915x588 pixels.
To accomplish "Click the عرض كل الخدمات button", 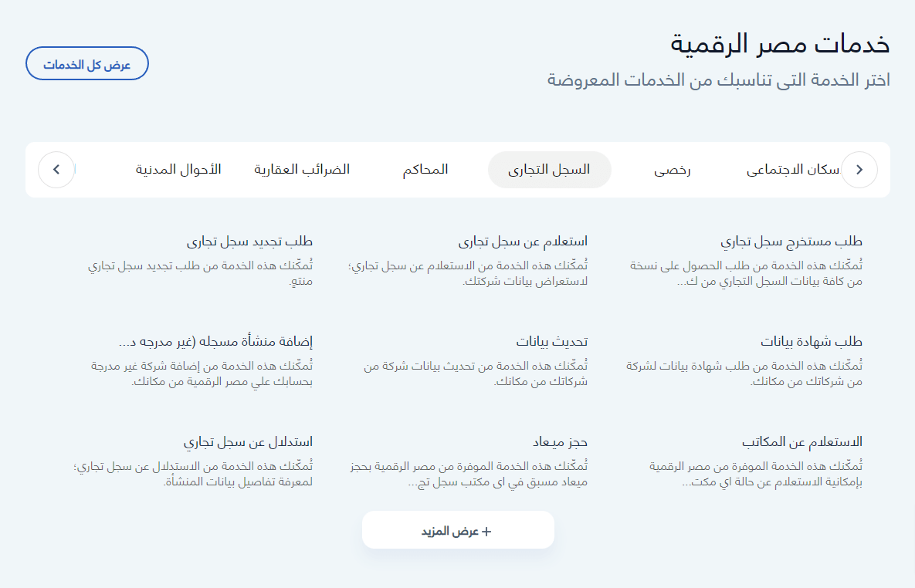I will (x=87, y=64).
